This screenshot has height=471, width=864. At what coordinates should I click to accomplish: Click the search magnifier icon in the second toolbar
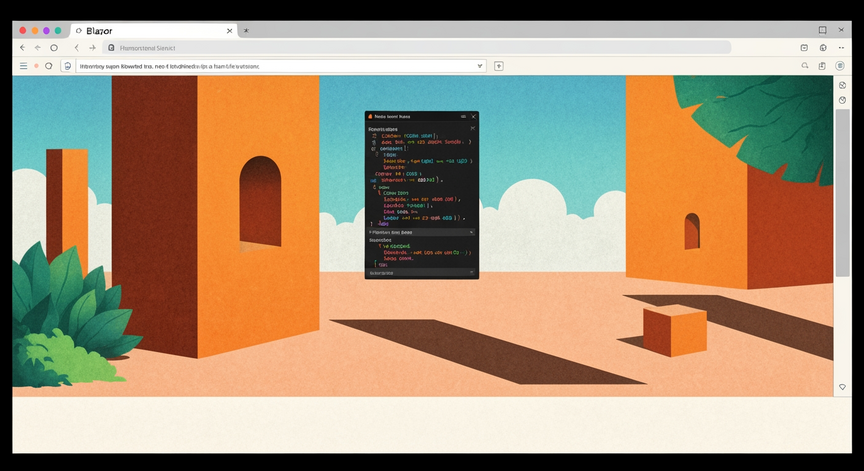tap(804, 66)
